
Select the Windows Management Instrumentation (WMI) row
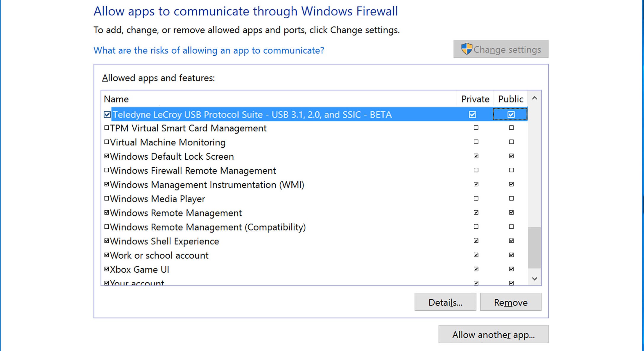pos(314,185)
